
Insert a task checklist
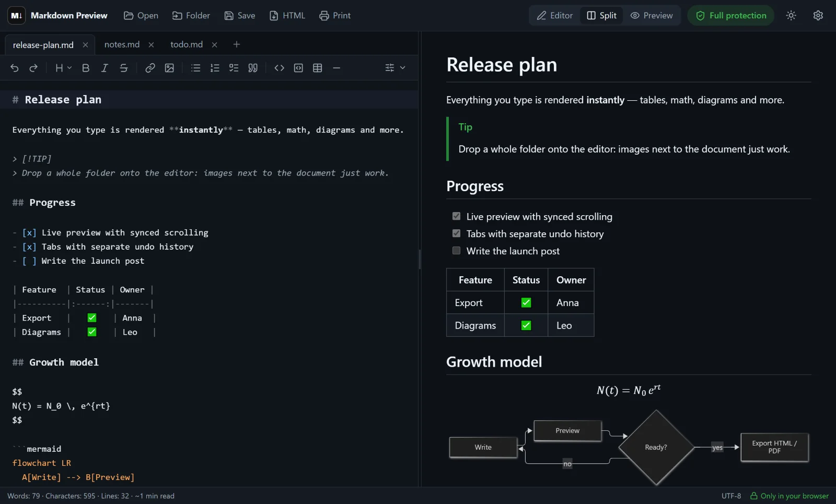click(234, 68)
